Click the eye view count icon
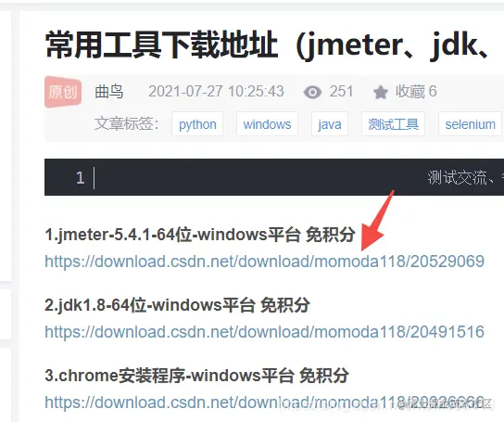 point(312,92)
